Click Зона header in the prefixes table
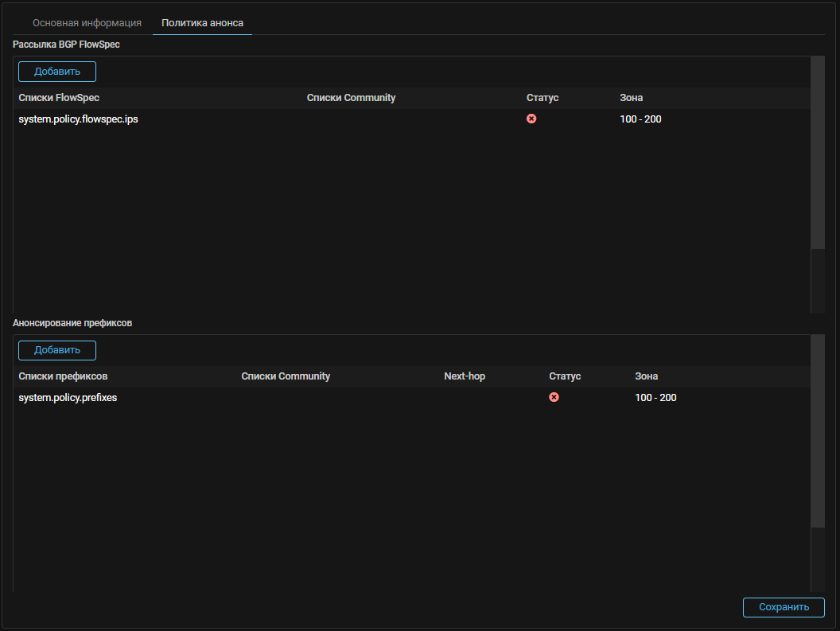Viewport: 840px width, 631px height. 647,376
